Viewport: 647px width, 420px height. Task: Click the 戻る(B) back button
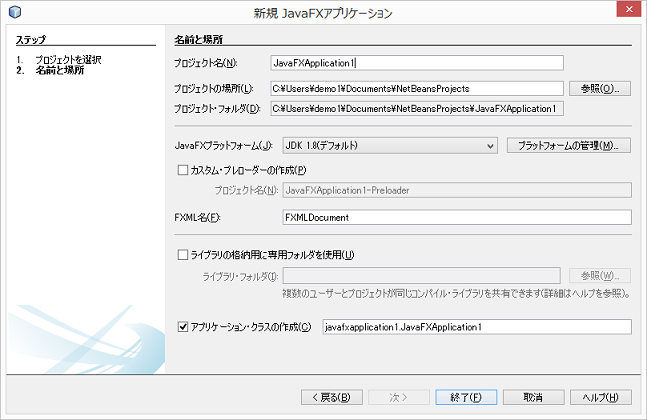(332, 397)
